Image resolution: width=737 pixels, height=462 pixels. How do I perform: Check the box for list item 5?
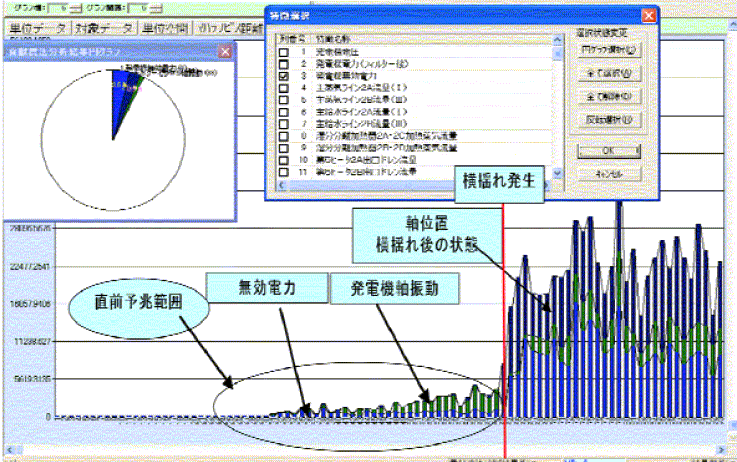[x=283, y=100]
